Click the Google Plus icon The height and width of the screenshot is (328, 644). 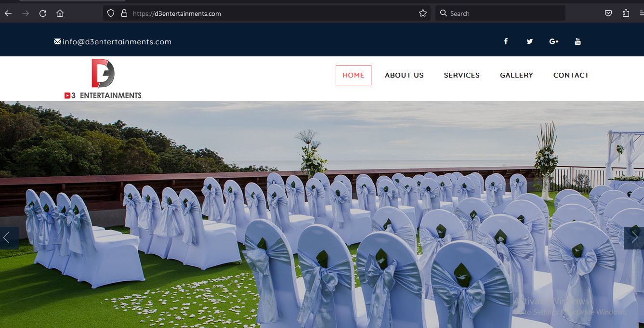coord(553,41)
